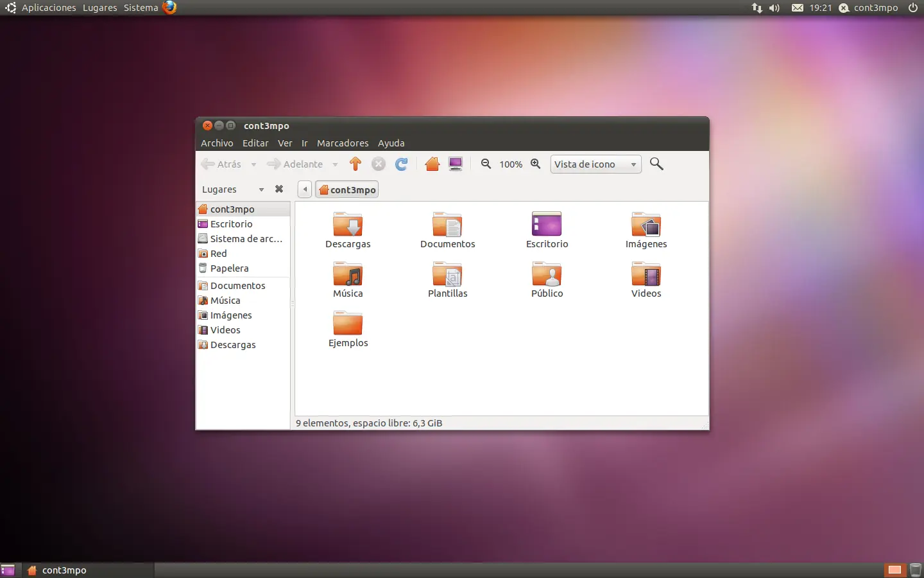Open the trash applet in the bottom panel
924x578 pixels.
coord(916,570)
